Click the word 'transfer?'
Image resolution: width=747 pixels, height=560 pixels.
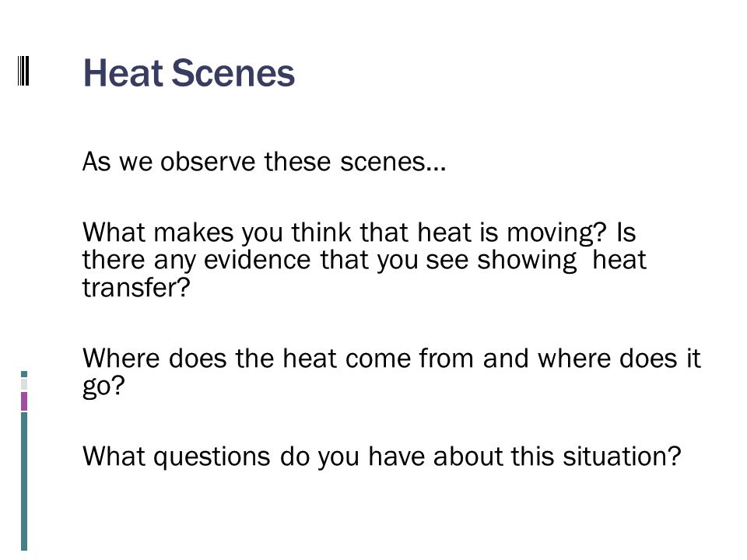coord(136,288)
